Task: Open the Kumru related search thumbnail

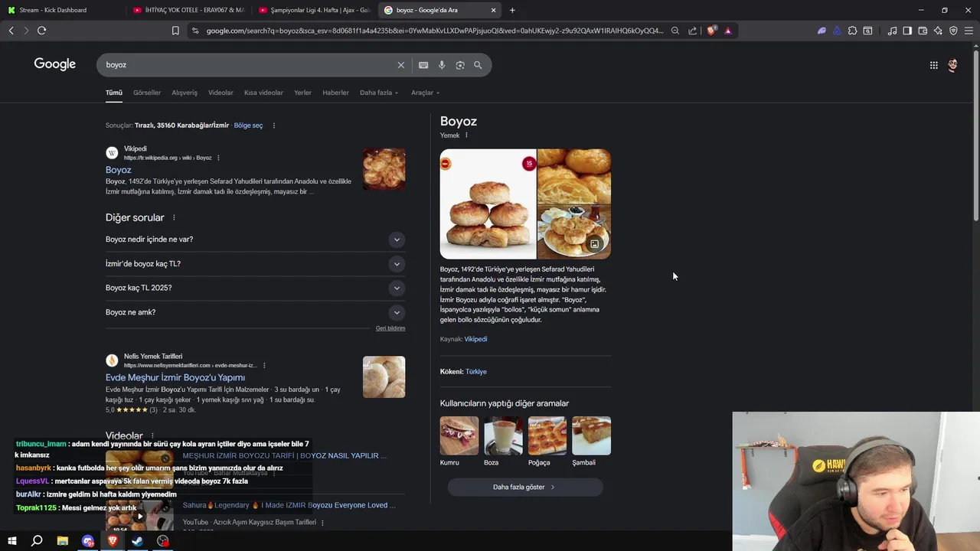Action: (x=459, y=435)
